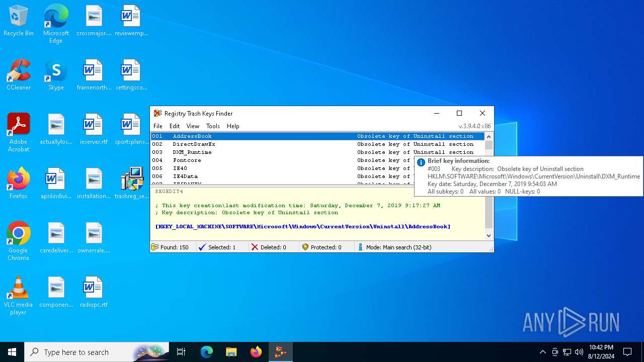Click Mode: Main search (32-bit) status

pos(398,247)
